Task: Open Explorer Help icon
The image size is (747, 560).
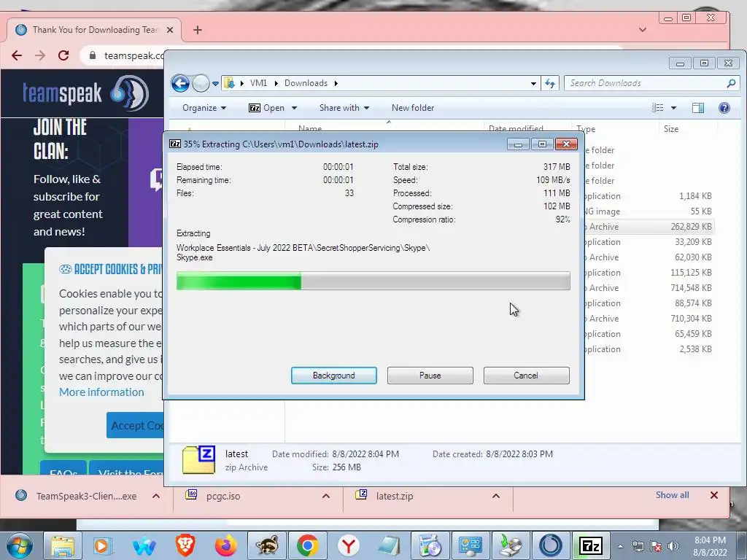Action: coord(724,108)
